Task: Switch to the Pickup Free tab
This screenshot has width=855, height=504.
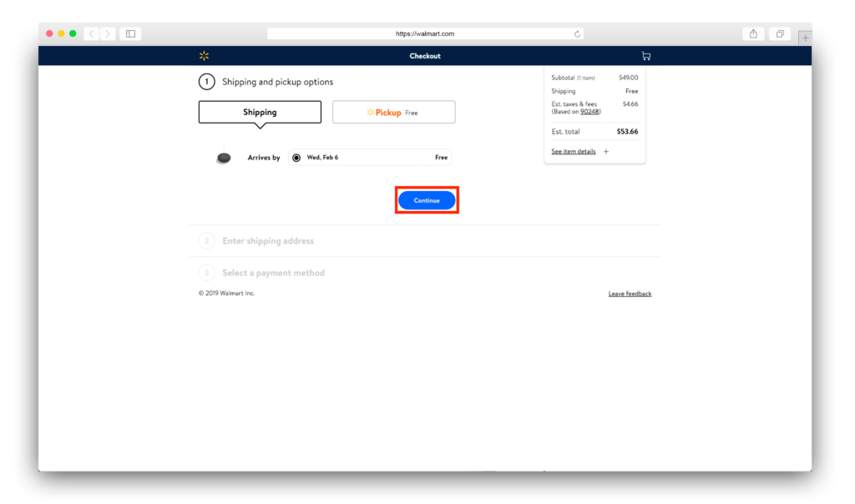Action: (394, 113)
